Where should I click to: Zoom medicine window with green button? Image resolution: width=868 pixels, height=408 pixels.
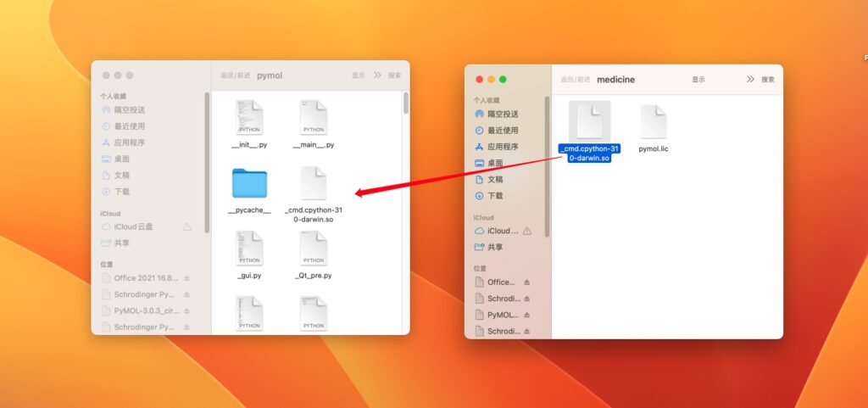pos(503,80)
